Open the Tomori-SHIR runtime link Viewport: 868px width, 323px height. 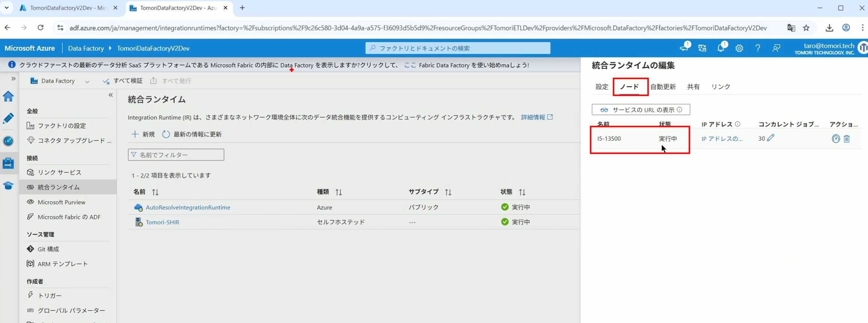click(x=162, y=222)
